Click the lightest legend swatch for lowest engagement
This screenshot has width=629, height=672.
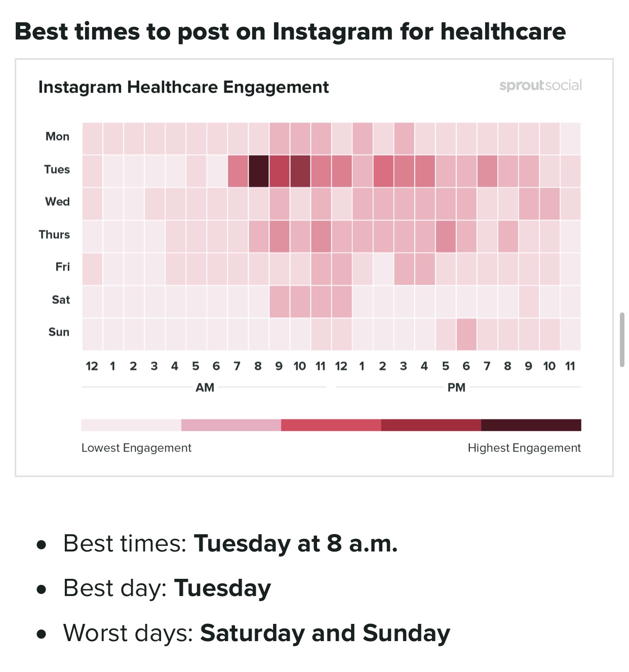131,425
